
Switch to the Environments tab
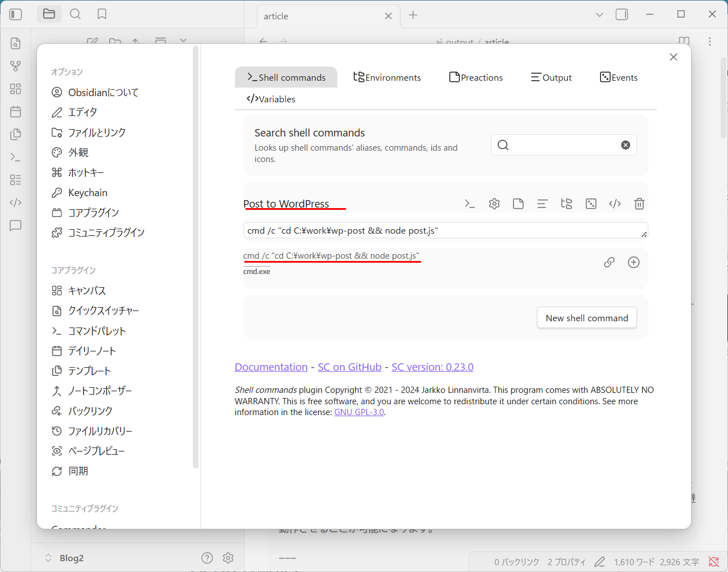(387, 77)
